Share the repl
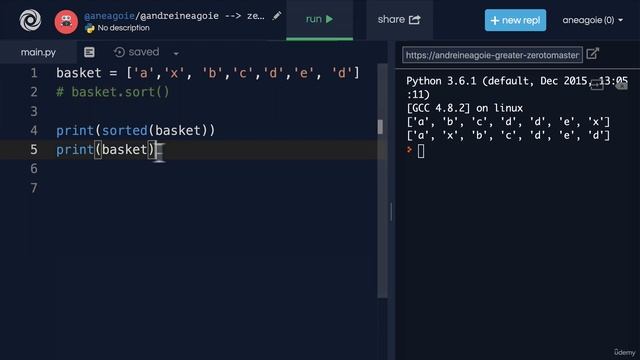Viewport: 640px width, 360px height. pyautogui.click(x=399, y=20)
